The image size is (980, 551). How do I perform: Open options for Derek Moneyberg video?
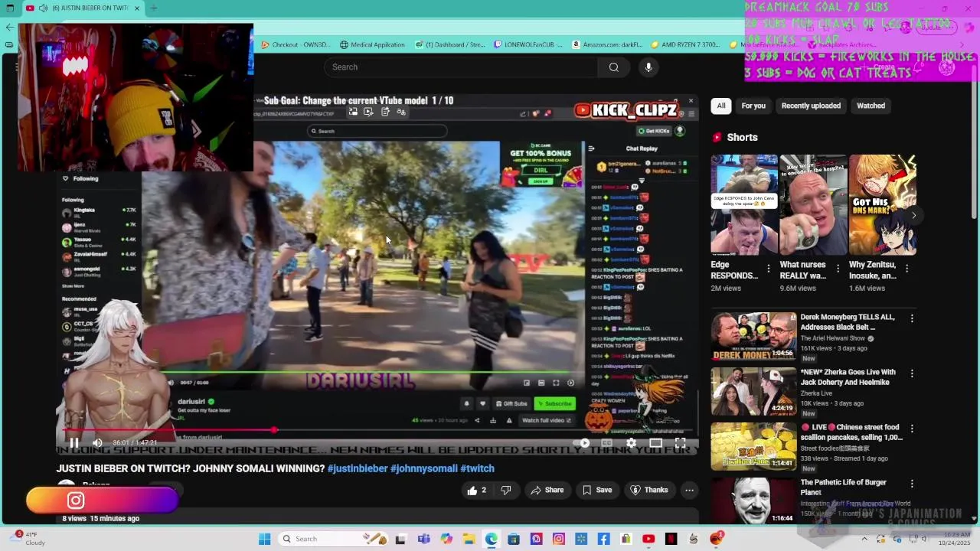911,318
